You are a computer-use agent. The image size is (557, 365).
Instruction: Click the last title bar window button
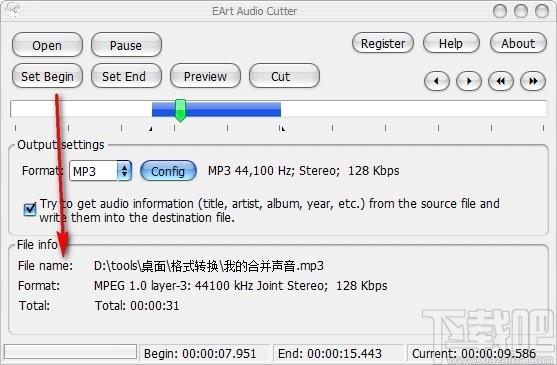(x=542, y=11)
